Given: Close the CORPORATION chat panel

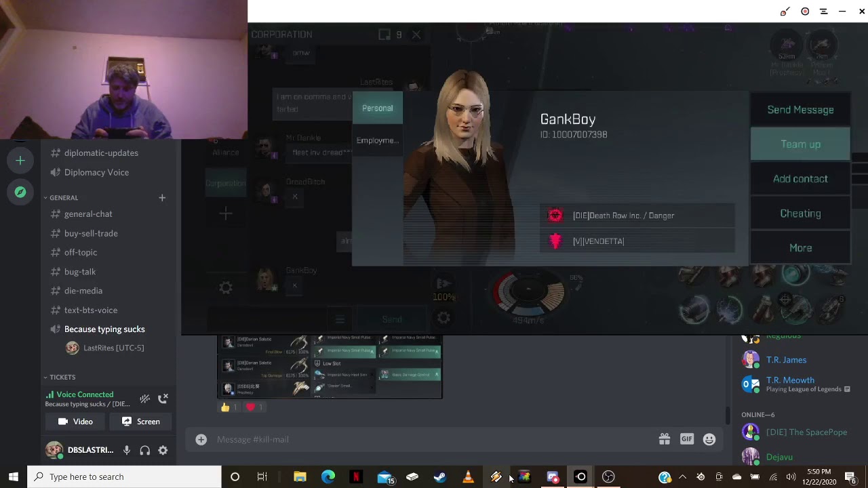Looking at the screenshot, I should coord(416,35).
